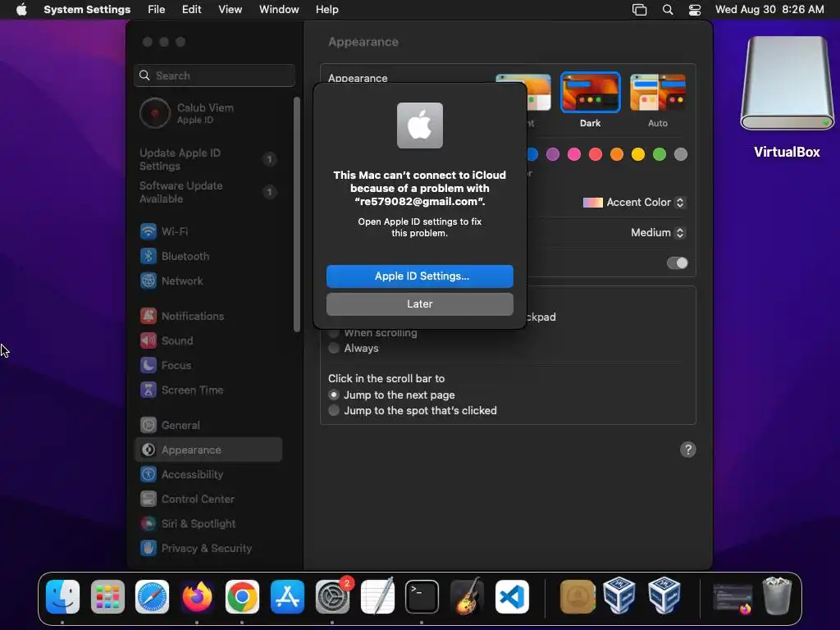Viewport: 840px width, 630px height.
Task: Open the Edit menu
Action: (191, 10)
